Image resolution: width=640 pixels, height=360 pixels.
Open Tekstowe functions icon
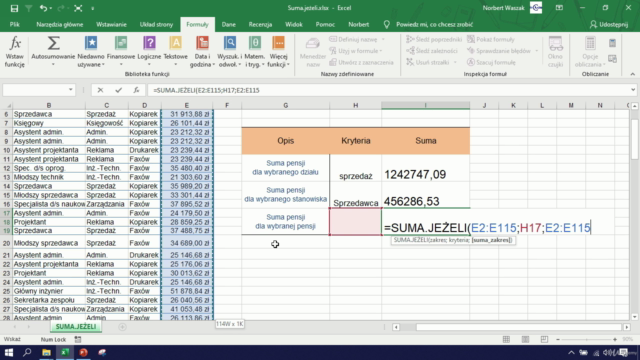[176, 43]
